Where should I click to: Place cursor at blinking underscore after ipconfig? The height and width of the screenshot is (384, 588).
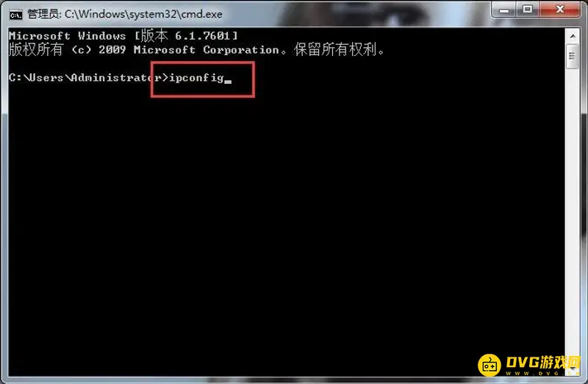[228, 81]
